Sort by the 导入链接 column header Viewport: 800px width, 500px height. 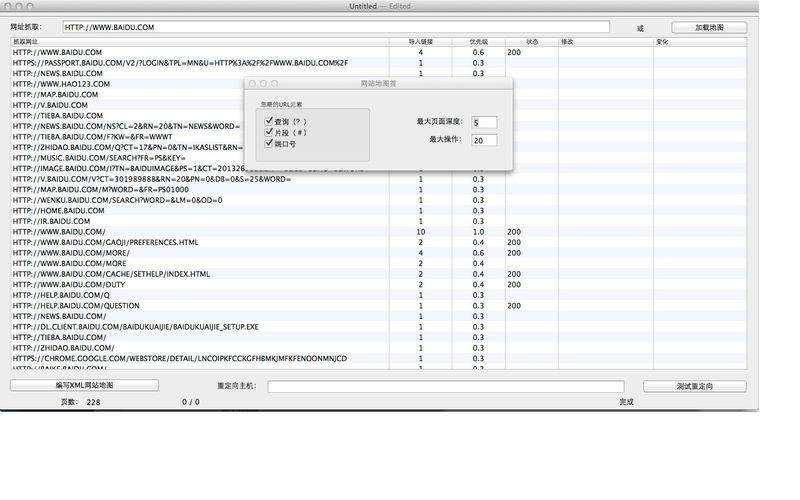point(420,42)
